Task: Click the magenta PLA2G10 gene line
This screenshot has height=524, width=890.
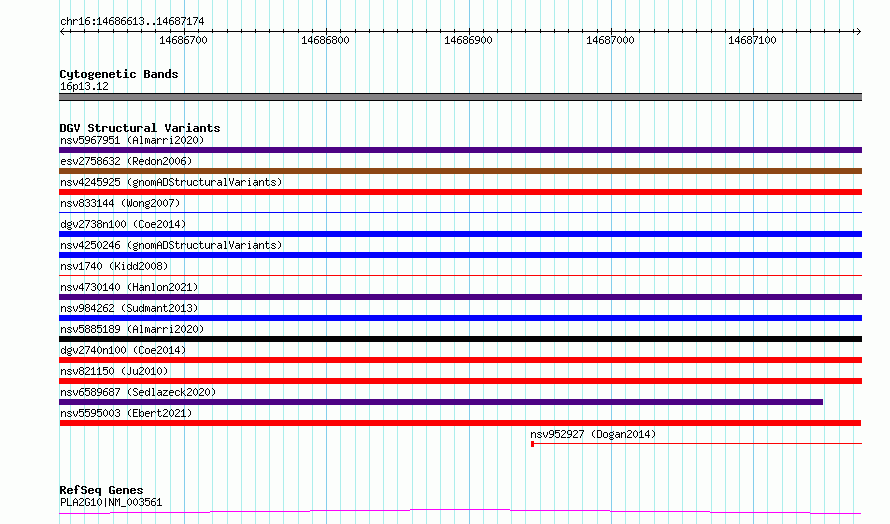Action: coord(460,512)
